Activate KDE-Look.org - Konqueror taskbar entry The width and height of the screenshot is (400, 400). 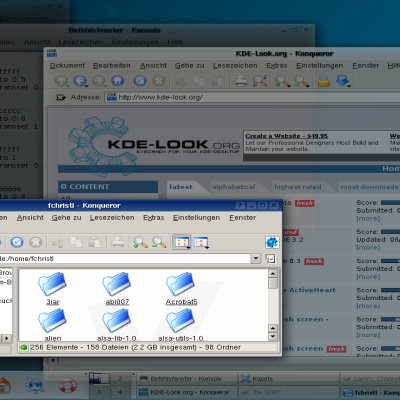(x=186, y=392)
